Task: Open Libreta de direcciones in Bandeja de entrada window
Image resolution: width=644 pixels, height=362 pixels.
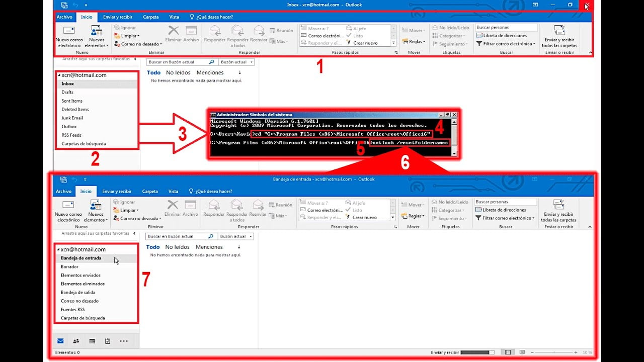Action: tap(501, 210)
